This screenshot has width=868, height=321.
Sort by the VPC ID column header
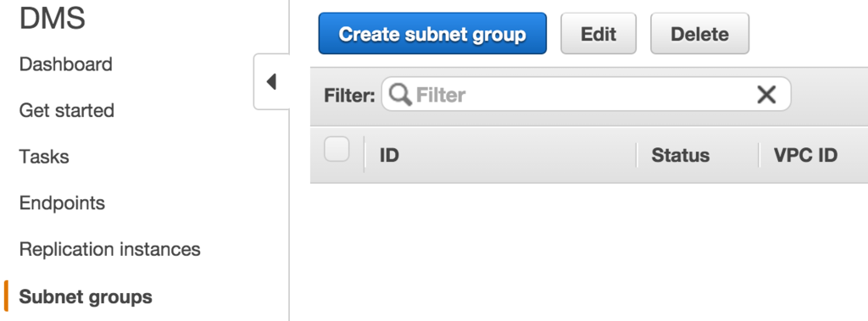(x=805, y=156)
